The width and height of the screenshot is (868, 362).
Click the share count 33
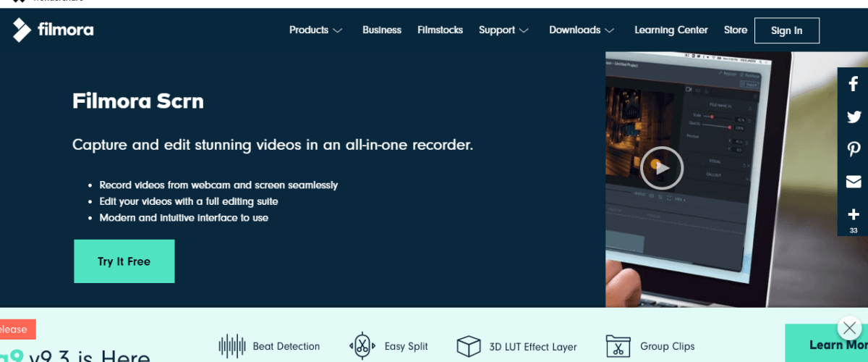854,231
